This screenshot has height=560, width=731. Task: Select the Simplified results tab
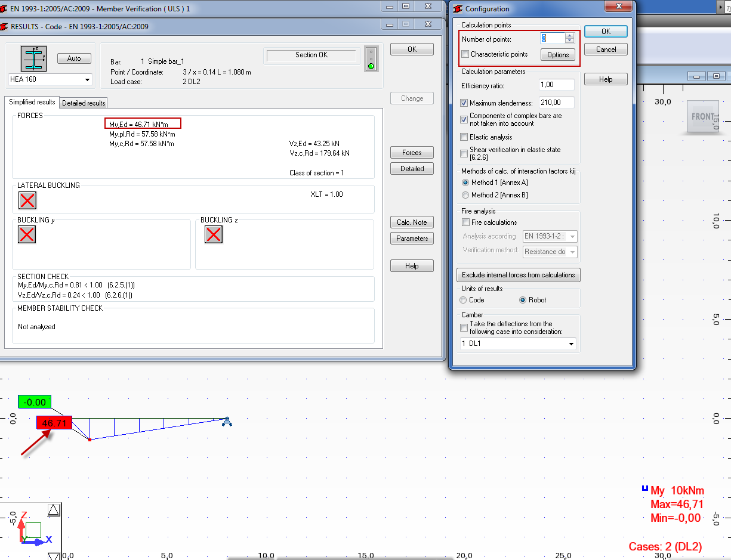coord(32,101)
